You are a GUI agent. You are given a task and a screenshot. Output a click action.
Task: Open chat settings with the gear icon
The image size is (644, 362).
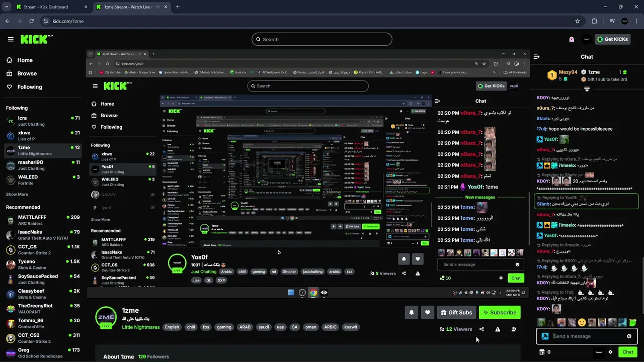[610, 352]
